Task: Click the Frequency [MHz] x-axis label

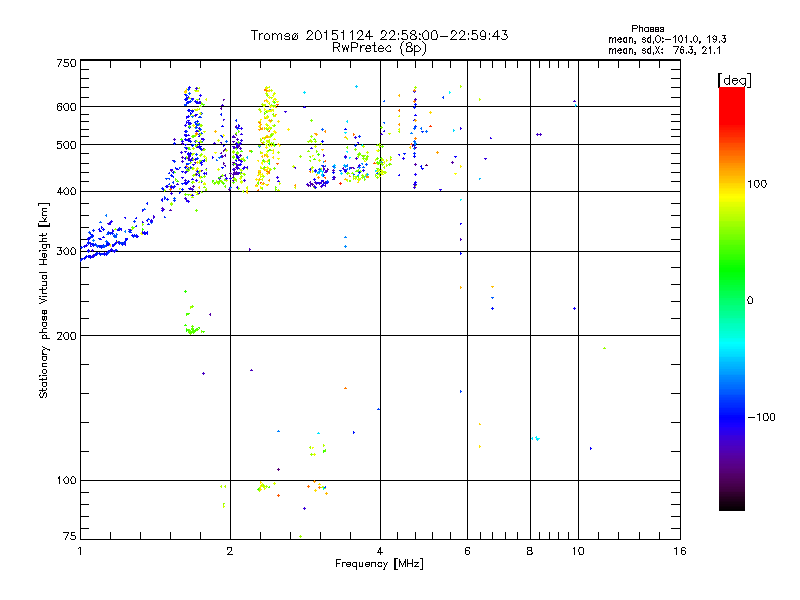Action: tap(379, 564)
